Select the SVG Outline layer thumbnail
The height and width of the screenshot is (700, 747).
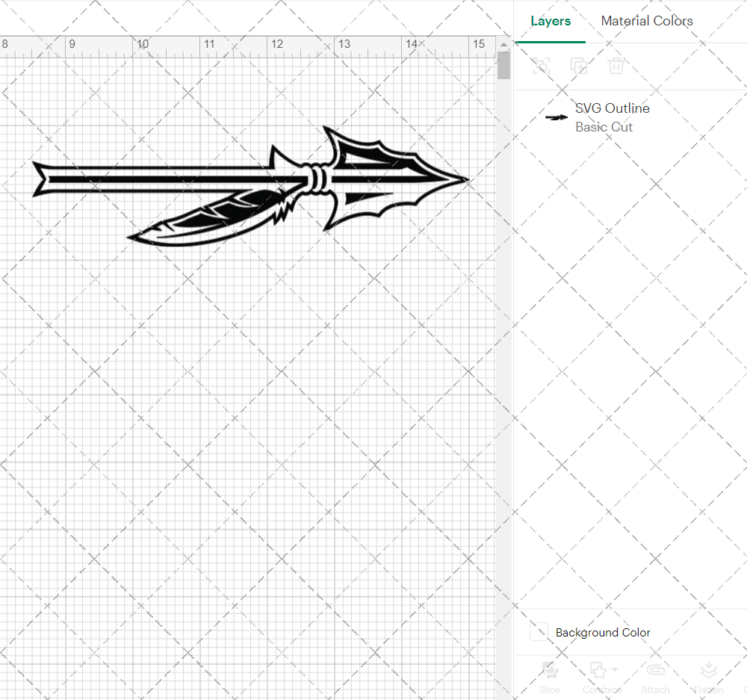click(556, 117)
